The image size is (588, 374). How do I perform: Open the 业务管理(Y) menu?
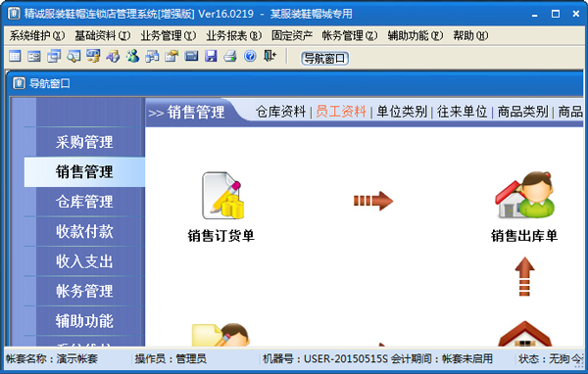(169, 35)
